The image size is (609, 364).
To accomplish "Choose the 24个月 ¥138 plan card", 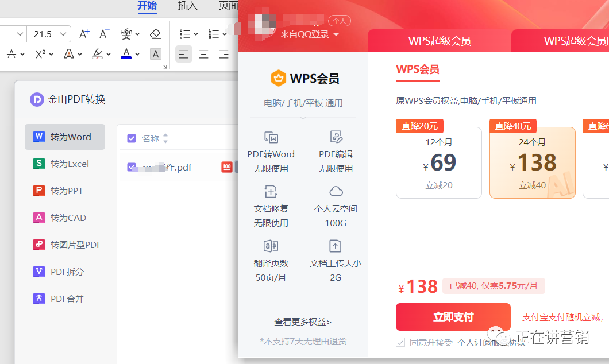I will (x=533, y=162).
